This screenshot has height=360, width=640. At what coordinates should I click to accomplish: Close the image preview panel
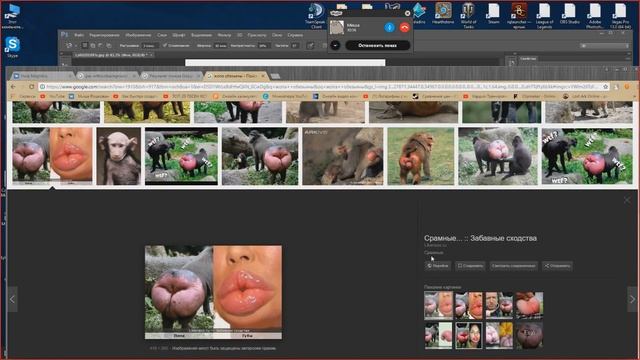click(x=627, y=200)
